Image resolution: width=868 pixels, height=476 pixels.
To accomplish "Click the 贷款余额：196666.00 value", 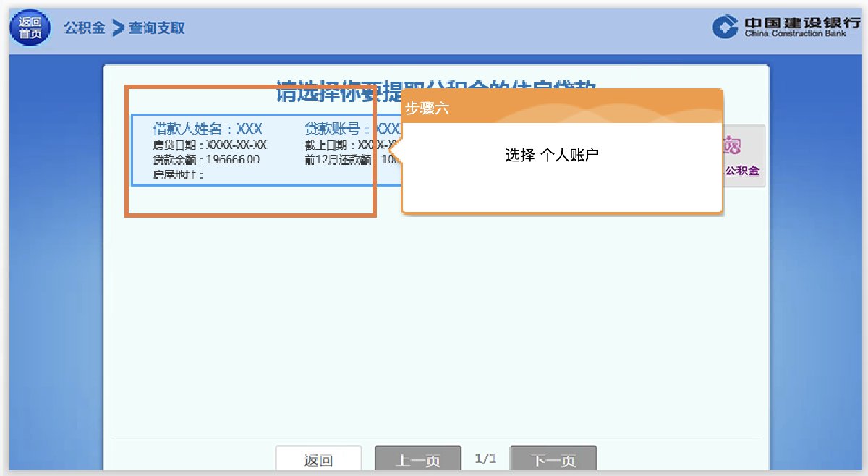I will click(x=206, y=160).
